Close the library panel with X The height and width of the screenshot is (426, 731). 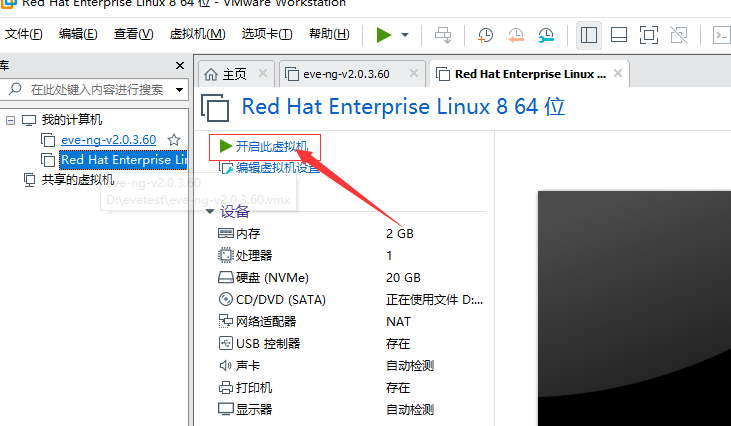[180, 66]
